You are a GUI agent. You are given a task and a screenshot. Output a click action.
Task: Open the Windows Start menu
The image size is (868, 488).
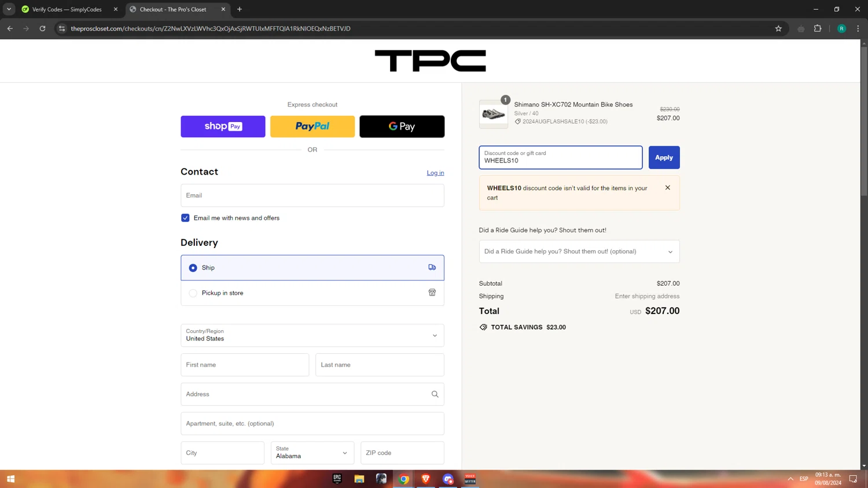pos(10,479)
